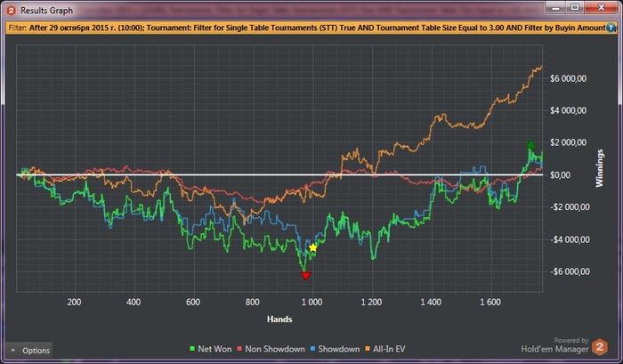The height and width of the screenshot is (364, 623).
Task: Toggle the Net Won series in legend
Action: pyautogui.click(x=211, y=349)
